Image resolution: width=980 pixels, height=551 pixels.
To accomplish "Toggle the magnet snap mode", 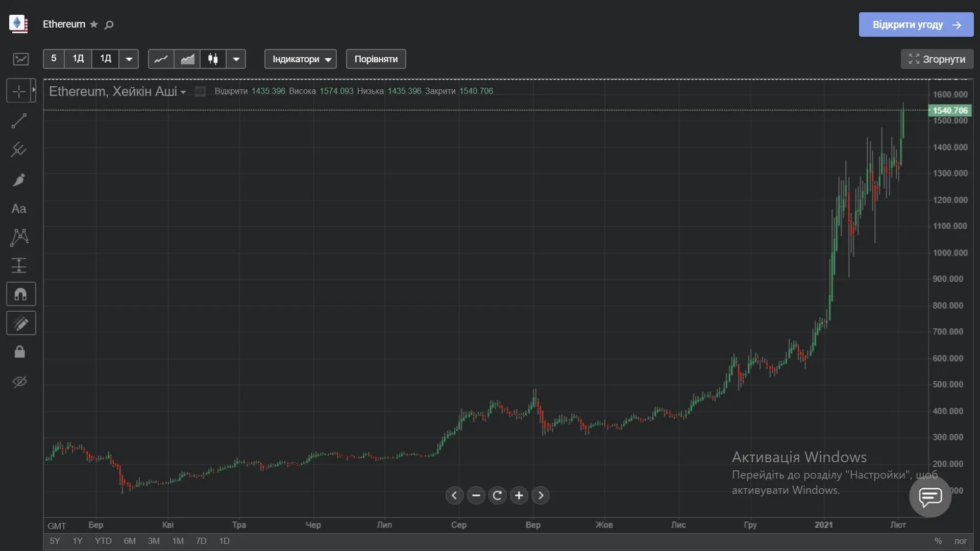I will pos(21,294).
